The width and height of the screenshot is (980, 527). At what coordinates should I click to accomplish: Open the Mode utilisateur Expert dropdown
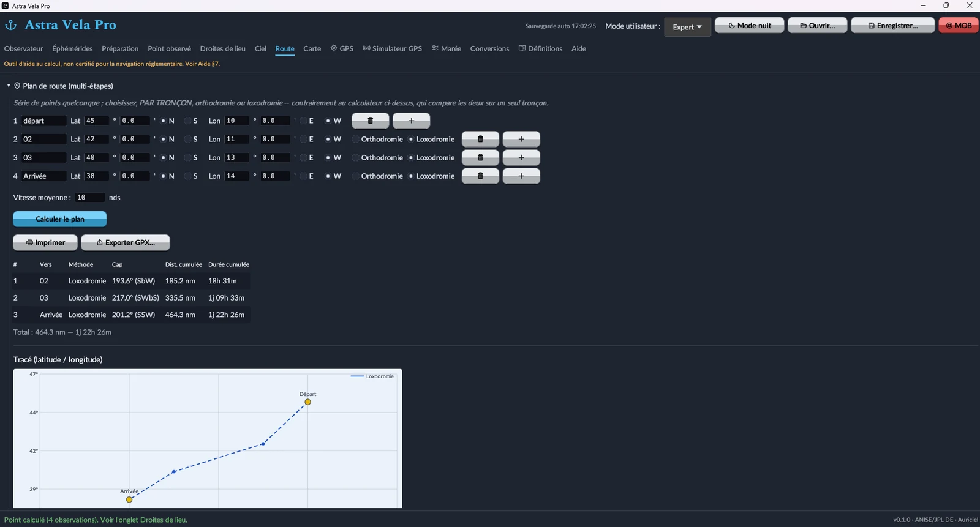click(687, 27)
